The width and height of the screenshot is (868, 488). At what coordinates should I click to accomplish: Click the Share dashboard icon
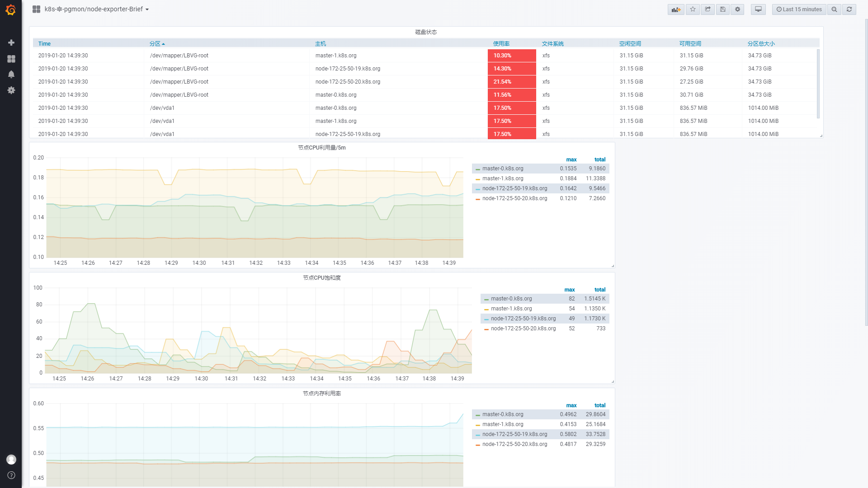[708, 9]
